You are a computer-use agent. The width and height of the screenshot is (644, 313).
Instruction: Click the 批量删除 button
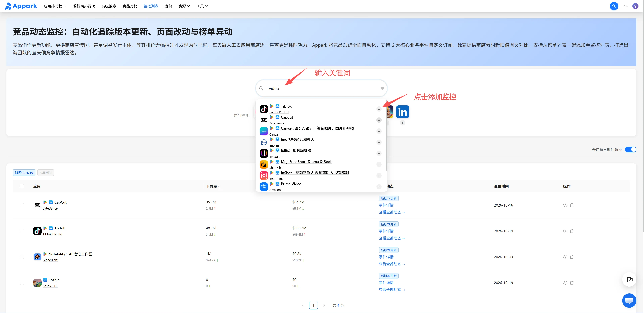46,173
